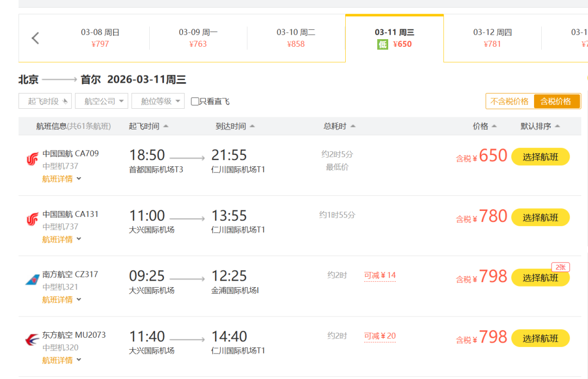Image resolution: width=588 pixels, height=379 pixels.
Task: Click the Air China logo for CA709
Action: click(32, 159)
